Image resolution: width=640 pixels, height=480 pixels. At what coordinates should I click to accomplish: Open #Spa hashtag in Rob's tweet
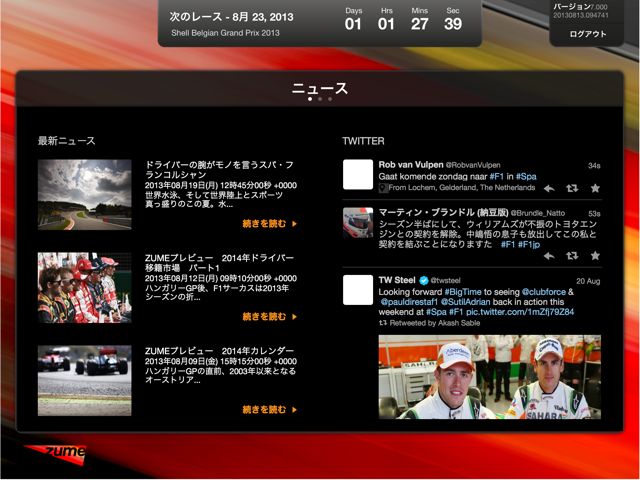click(526, 177)
